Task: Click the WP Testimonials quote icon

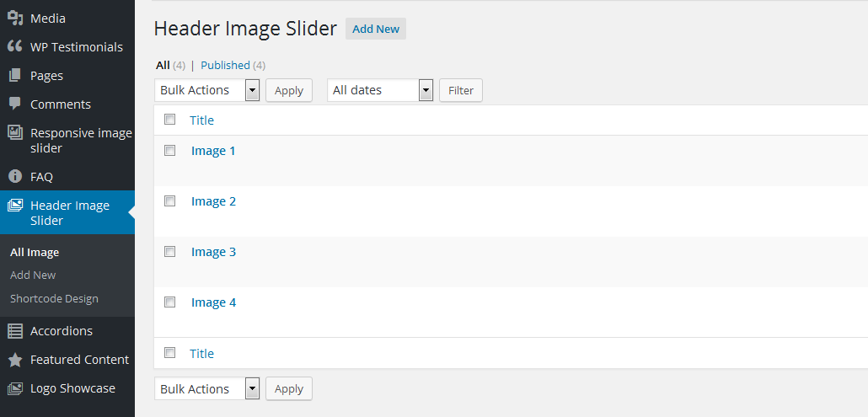Action: [15, 46]
